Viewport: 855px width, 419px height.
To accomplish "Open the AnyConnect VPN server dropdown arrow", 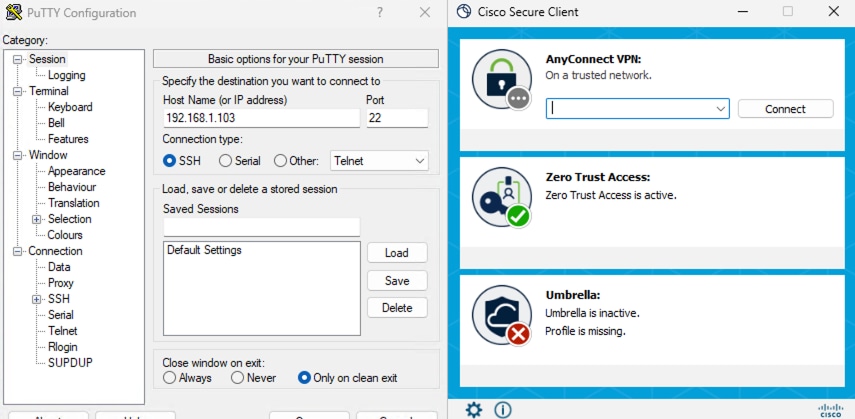I will [x=720, y=109].
